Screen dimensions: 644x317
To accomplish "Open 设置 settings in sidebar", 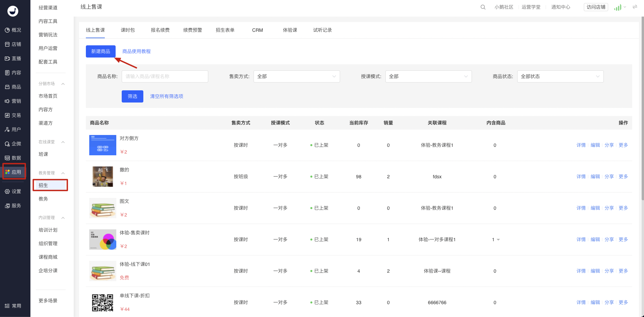I will [13, 191].
